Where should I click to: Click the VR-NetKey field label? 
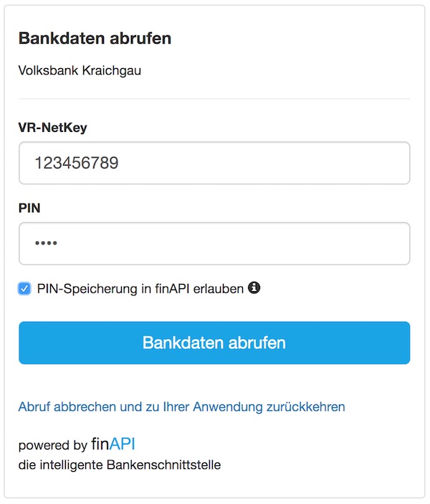pos(53,128)
